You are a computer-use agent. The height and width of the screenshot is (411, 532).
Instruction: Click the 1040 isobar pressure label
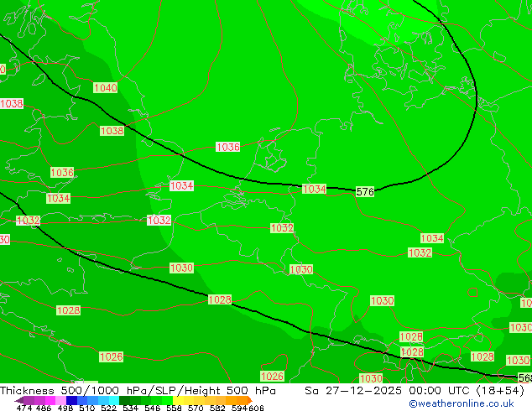[105, 88]
